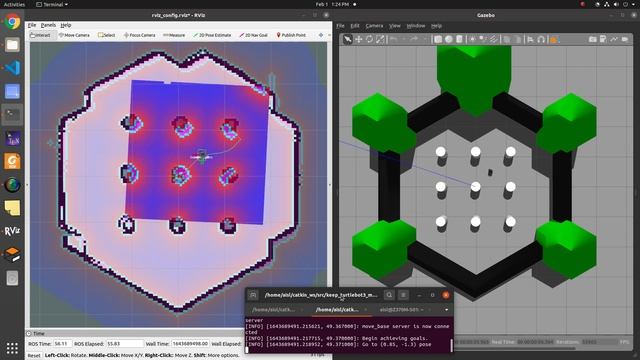Launch Google Chrome from the dock

pyautogui.click(x=12, y=21)
